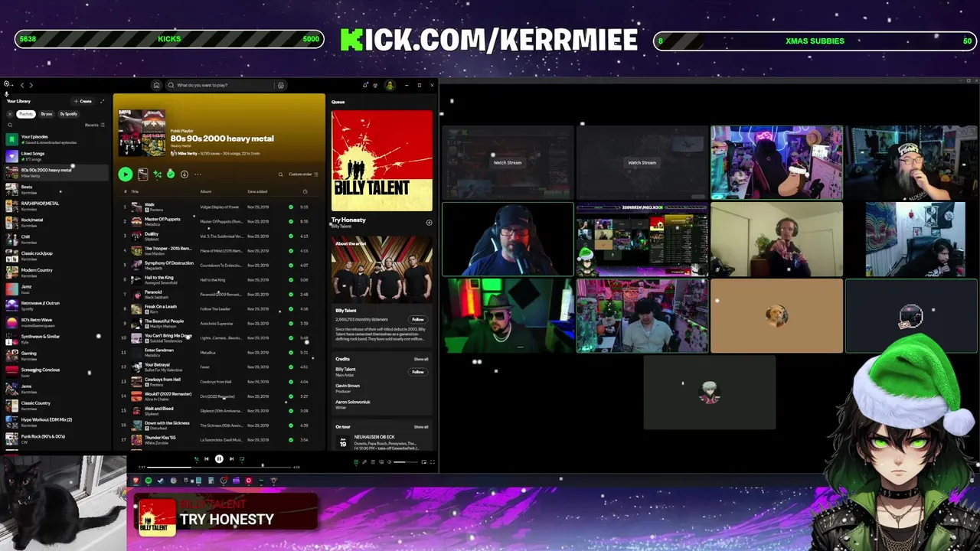Toggle the liked checkmark for Walk

pyautogui.click(x=290, y=207)
